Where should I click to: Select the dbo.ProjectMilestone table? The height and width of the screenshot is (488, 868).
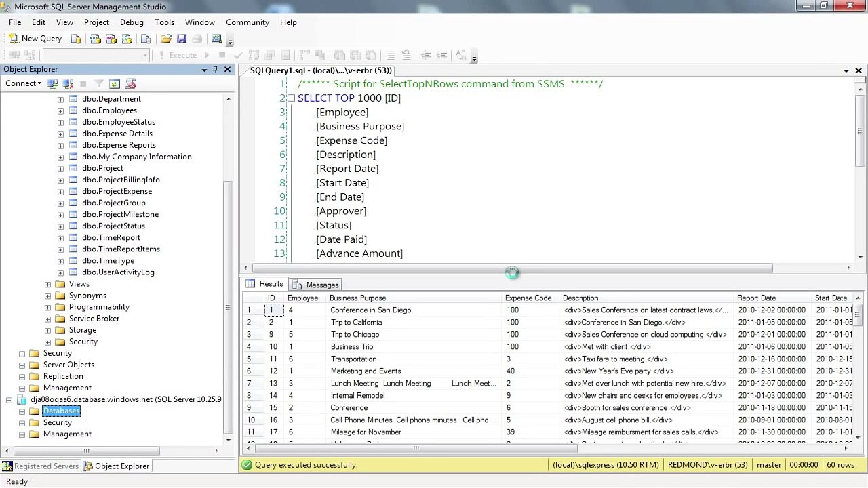coord(120,214)
